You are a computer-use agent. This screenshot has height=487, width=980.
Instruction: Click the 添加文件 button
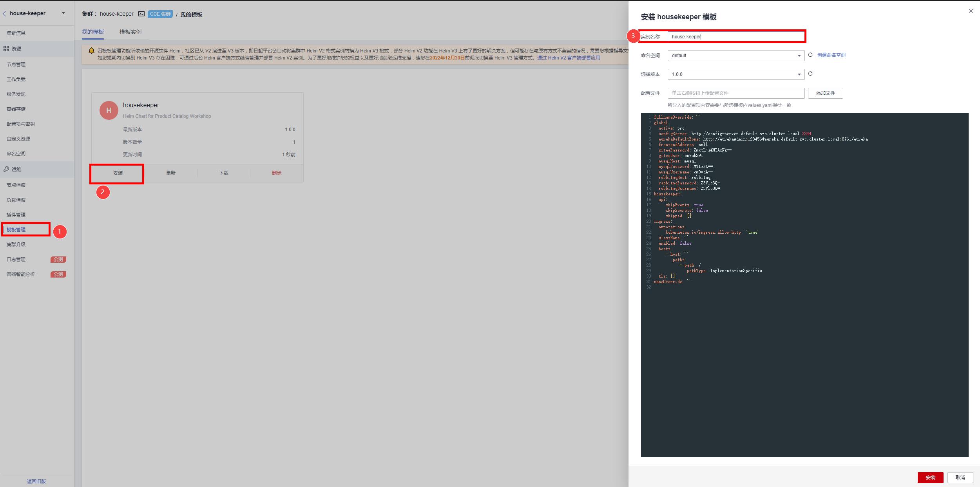coord(825,93)
